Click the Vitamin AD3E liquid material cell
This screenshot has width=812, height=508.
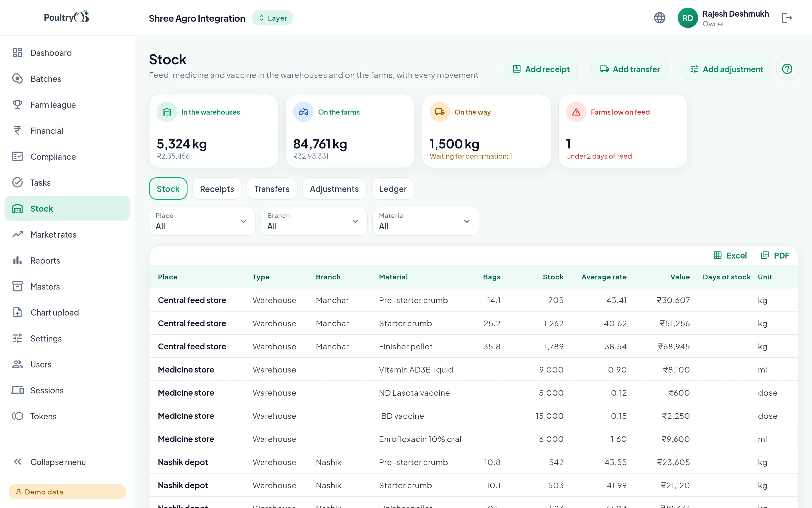tap(416, 369)
